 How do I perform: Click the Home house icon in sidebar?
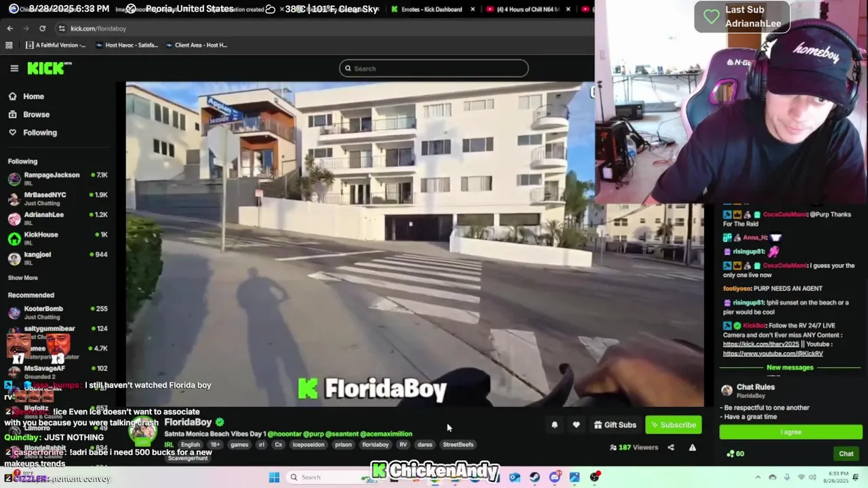[12, 96]
